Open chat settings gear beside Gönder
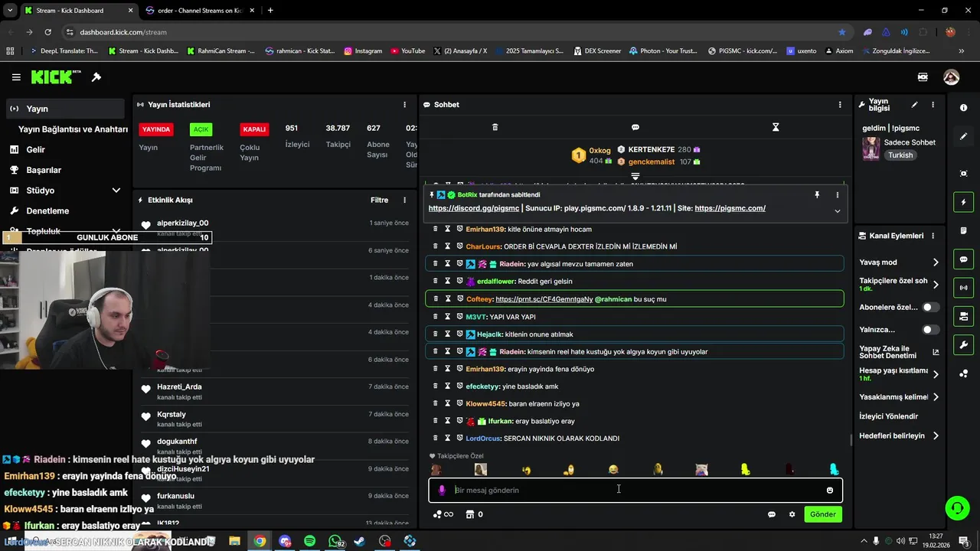 (792, 514)
